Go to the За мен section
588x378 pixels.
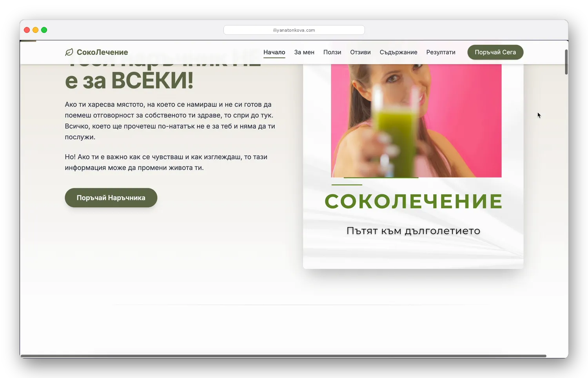(x=304, y=52)
